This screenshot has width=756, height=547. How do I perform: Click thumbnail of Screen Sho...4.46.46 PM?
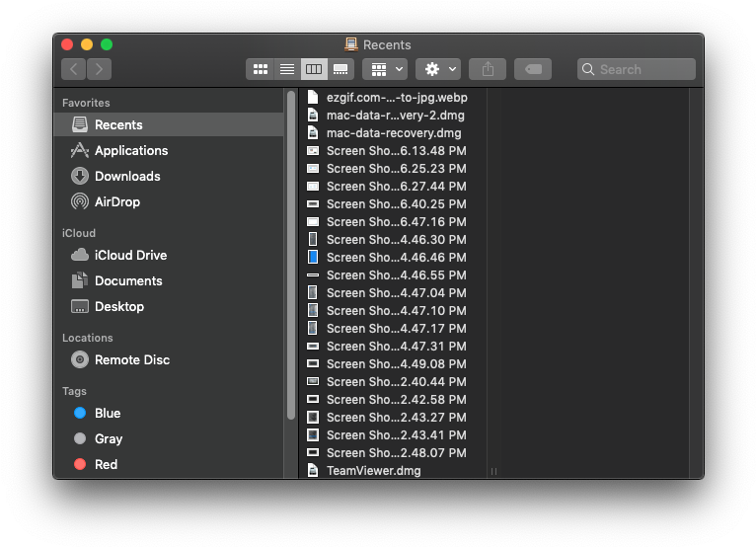coord(313,257)
